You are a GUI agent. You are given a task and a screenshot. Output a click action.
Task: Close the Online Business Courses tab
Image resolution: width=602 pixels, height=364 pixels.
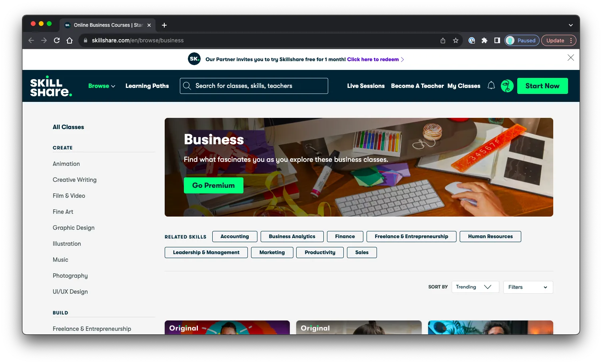point(149,25)
